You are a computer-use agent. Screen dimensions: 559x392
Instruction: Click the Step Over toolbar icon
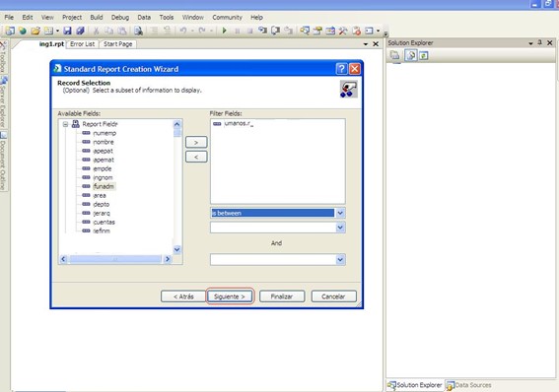[x=275, y=31]
